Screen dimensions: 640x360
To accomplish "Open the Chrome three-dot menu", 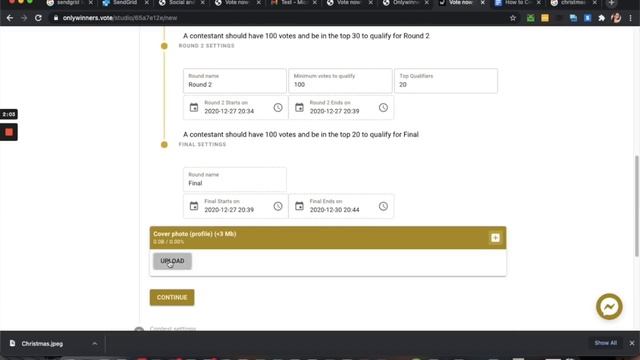I will tap(631, 18).
